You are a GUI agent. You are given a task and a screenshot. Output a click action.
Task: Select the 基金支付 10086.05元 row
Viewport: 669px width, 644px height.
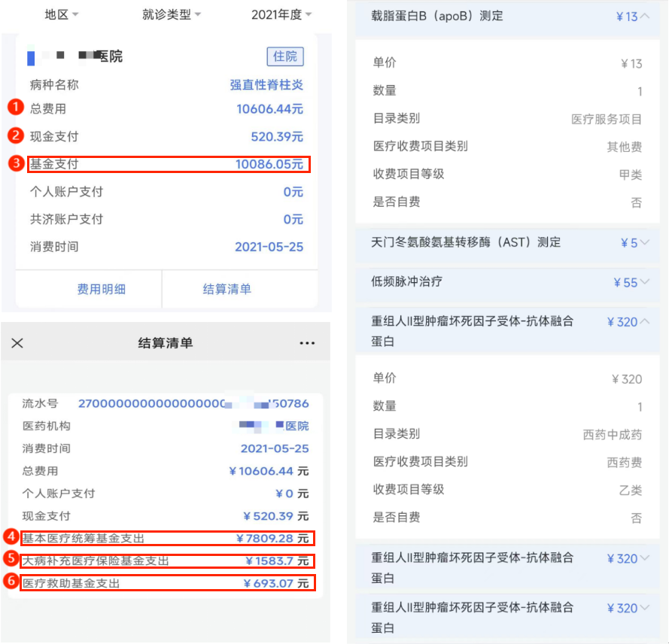click(x=168, y=164)
